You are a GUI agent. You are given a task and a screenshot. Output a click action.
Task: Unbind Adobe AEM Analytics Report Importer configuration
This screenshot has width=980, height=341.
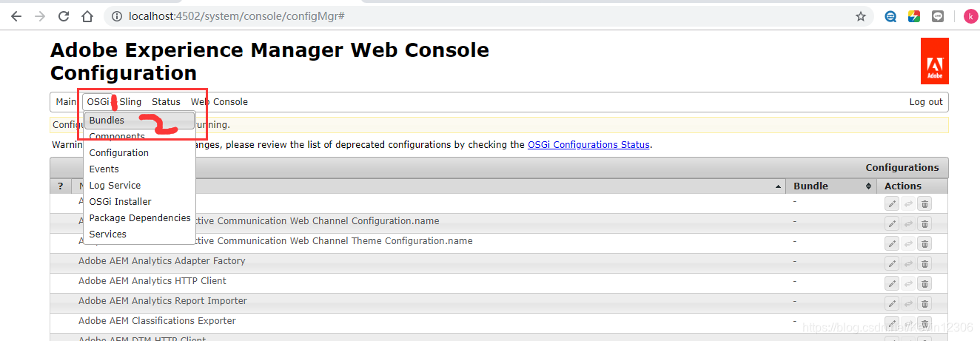point(908,303)
